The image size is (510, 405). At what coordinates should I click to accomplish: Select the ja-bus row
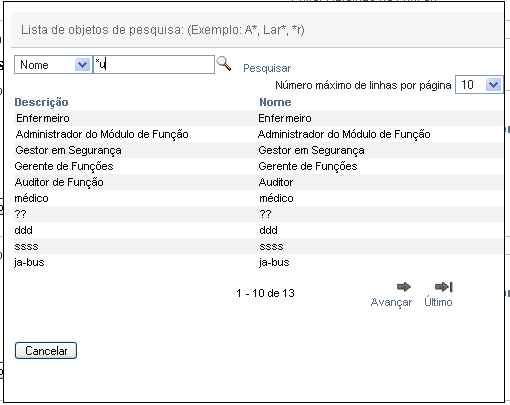tap(258, 262)
